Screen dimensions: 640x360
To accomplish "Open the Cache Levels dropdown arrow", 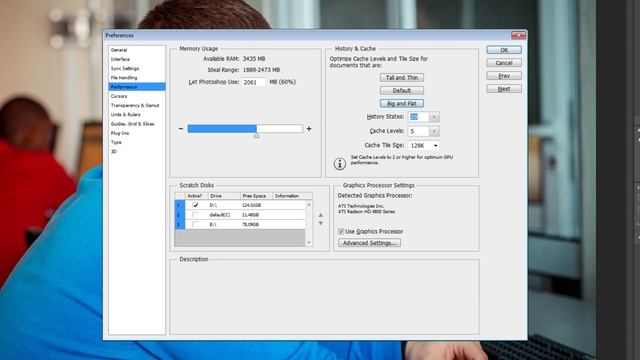I will 434,131.
